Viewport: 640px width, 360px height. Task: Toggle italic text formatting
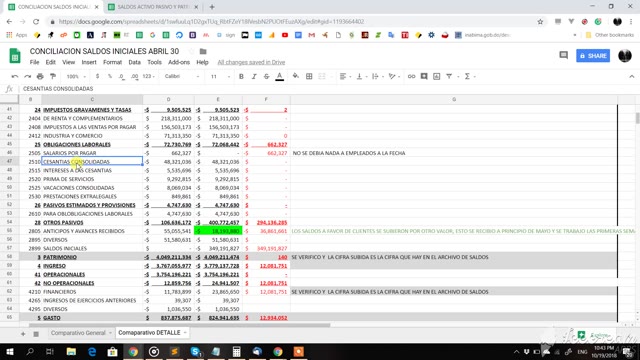[254, 76]
